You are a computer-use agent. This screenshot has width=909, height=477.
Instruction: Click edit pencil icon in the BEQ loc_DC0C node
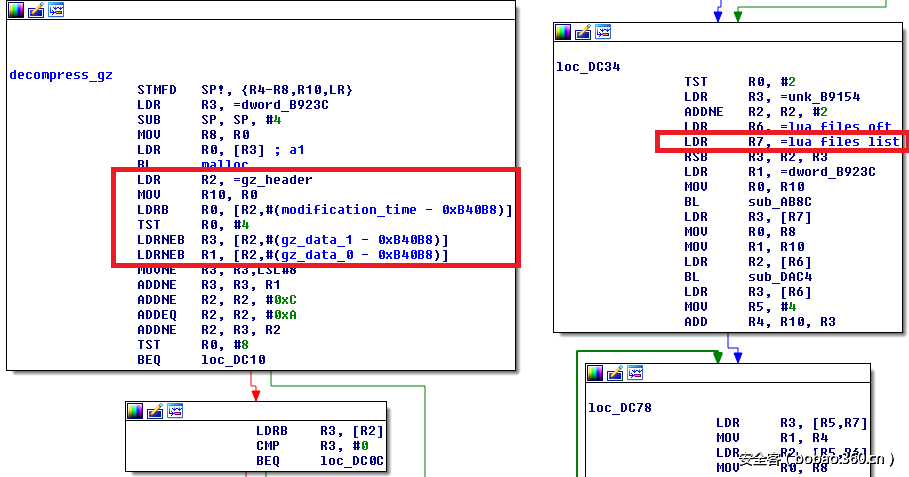(x=155, y=411)
